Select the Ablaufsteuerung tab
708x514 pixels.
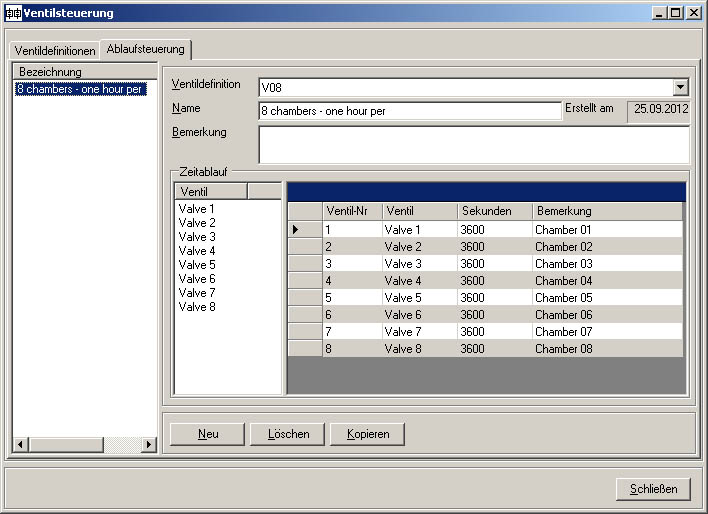(x=146, y=49)
